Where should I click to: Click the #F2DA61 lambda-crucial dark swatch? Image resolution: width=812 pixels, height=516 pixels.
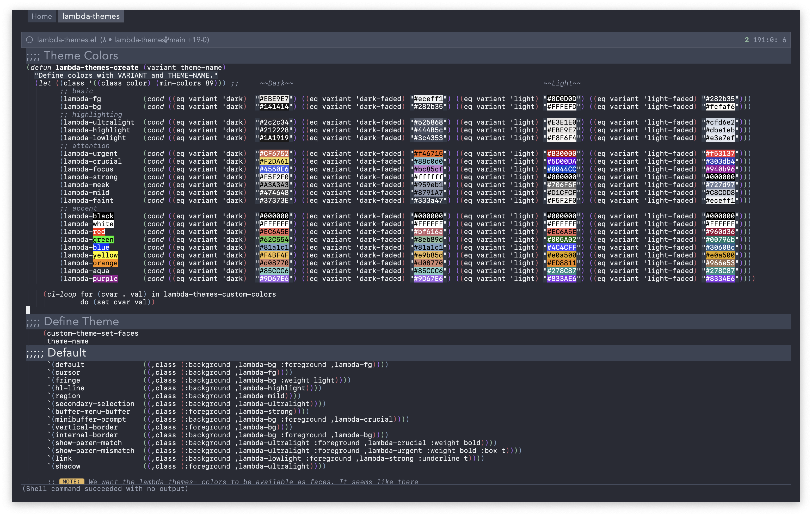(x=274, y=162)
